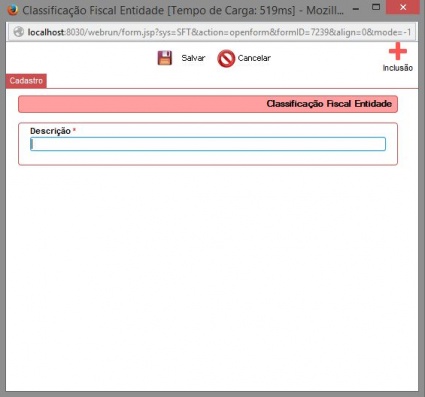425x397 pixels.
Task: Select the Cancelar text label
Action: 254,58
